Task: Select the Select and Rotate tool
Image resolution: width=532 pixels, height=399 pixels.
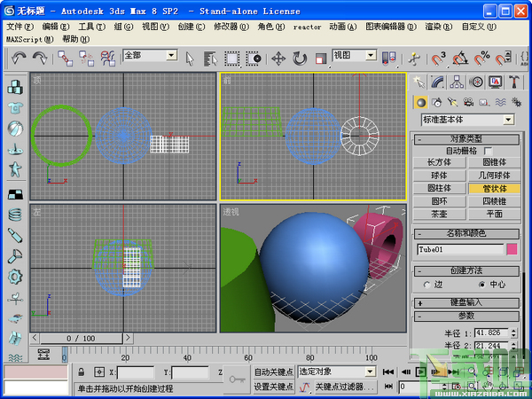Action: 300,59
